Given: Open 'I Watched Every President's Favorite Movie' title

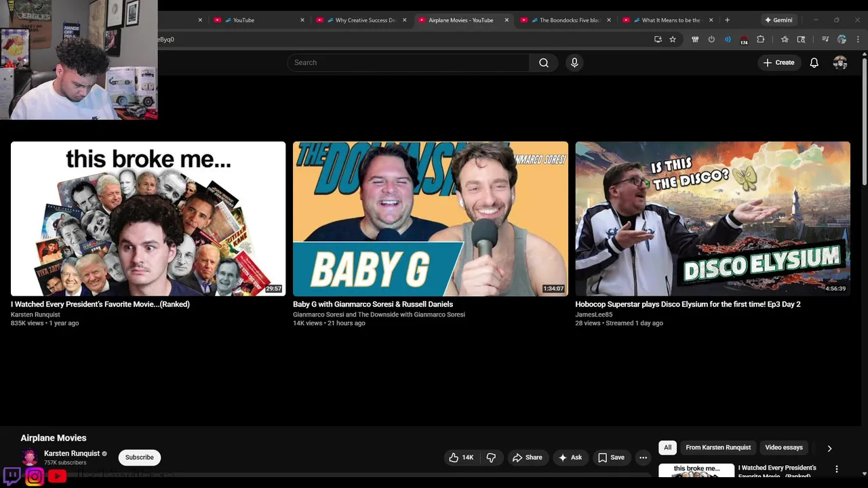Looking at the screenshot, I should (x=100, y=304).
